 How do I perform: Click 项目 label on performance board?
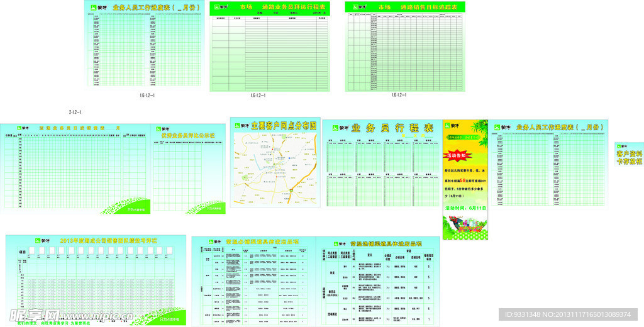[x=23, y=252]
